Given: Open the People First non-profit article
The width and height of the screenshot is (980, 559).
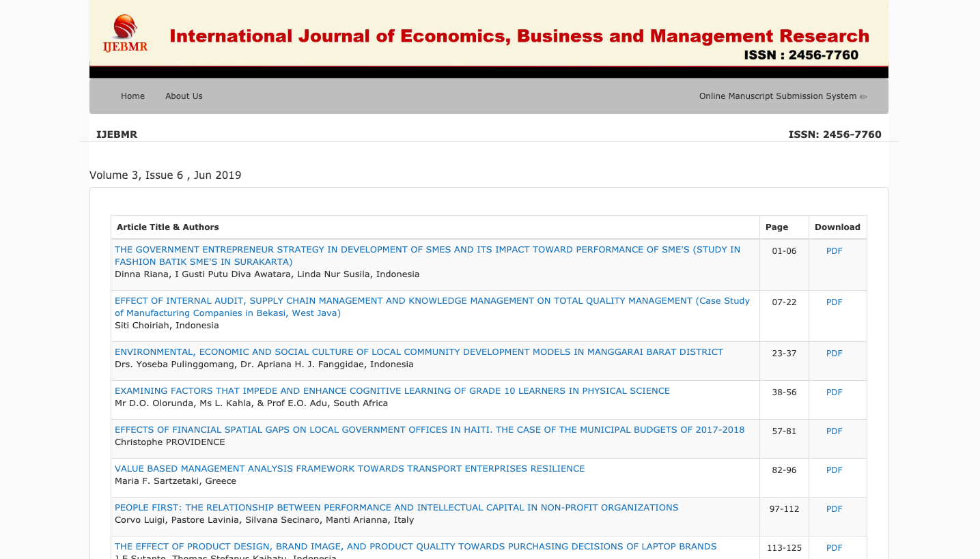Looking at the screenshot, I should [396, 508].
